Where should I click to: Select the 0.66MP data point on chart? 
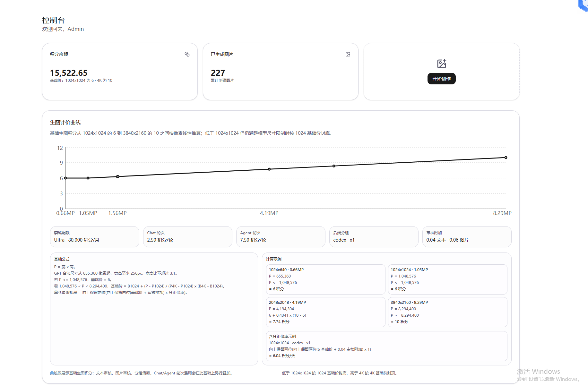[65, 178]
